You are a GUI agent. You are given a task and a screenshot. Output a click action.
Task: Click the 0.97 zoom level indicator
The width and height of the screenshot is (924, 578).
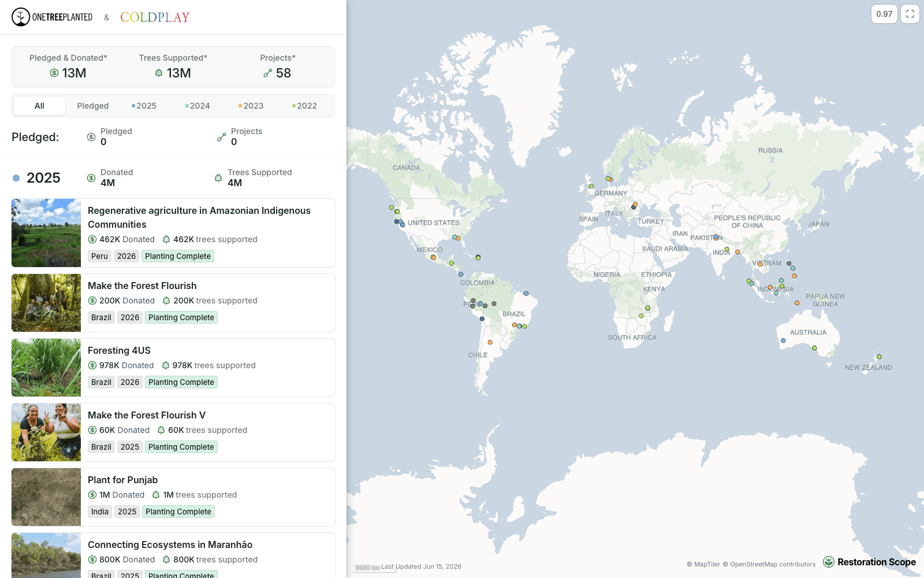coord(884,14)
